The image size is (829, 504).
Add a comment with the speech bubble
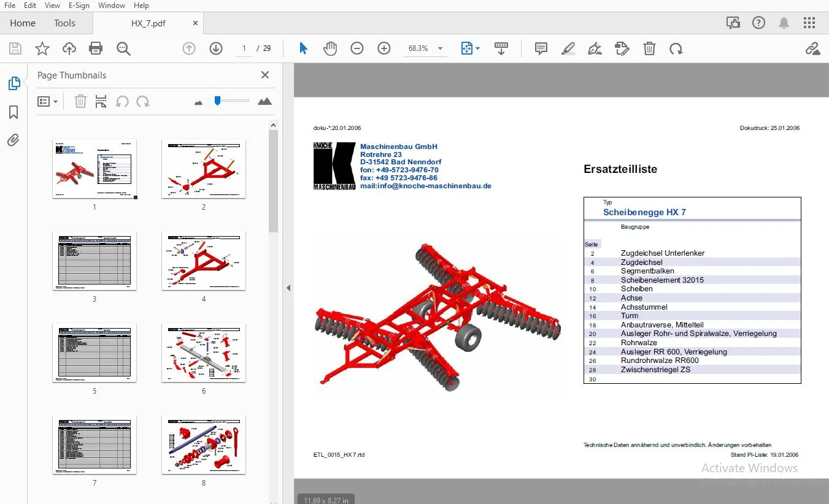tap(541, 48)
